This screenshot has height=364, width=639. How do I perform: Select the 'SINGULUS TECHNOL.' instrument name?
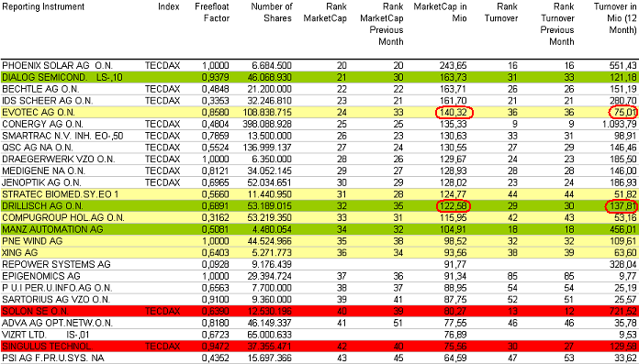[x=47, y=347]
